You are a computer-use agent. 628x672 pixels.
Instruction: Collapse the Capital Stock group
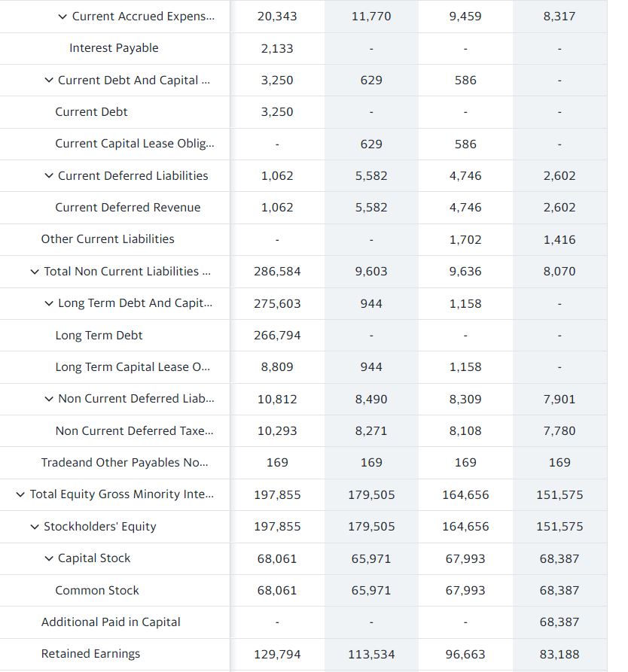pos(48,558)
